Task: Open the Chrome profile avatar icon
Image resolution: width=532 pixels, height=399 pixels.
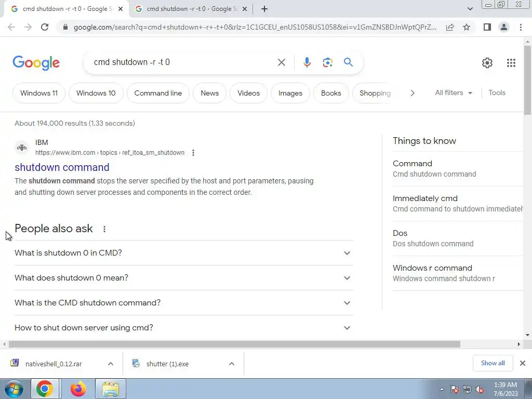Action: (504, 27)
